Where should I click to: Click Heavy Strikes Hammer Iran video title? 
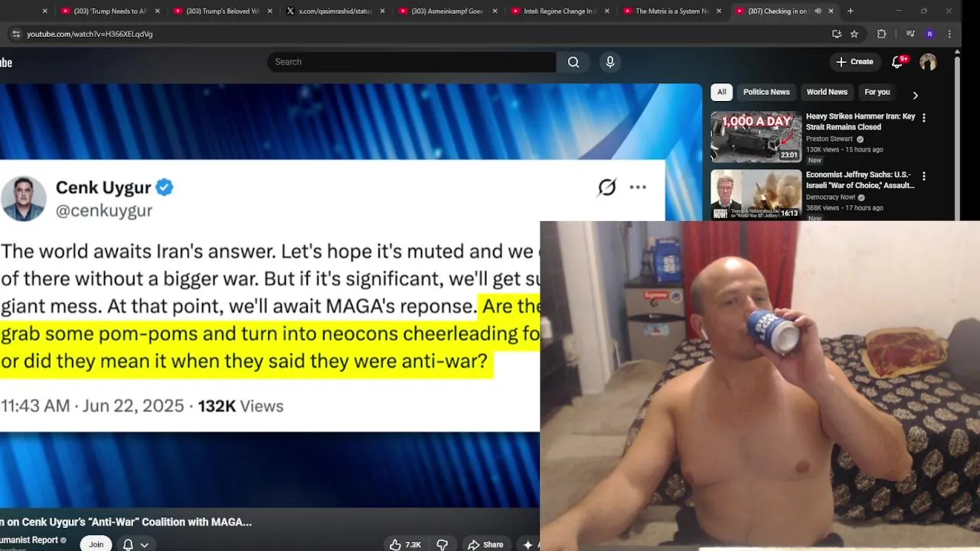(861, 122)
